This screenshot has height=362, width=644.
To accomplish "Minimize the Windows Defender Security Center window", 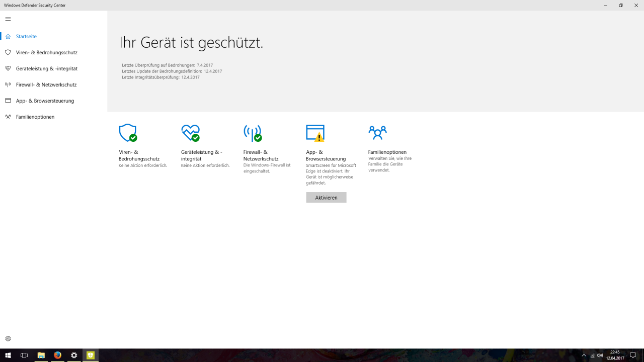I will coord(605,5).
